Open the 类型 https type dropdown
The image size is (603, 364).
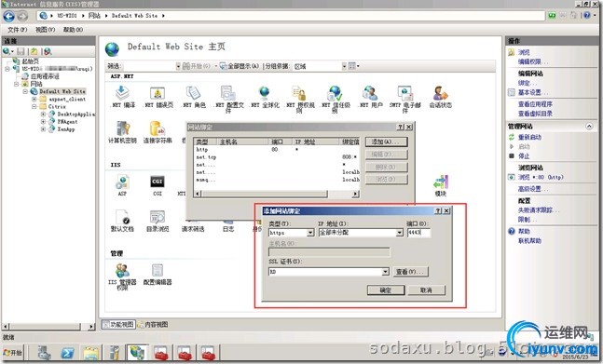pos(310,233)
